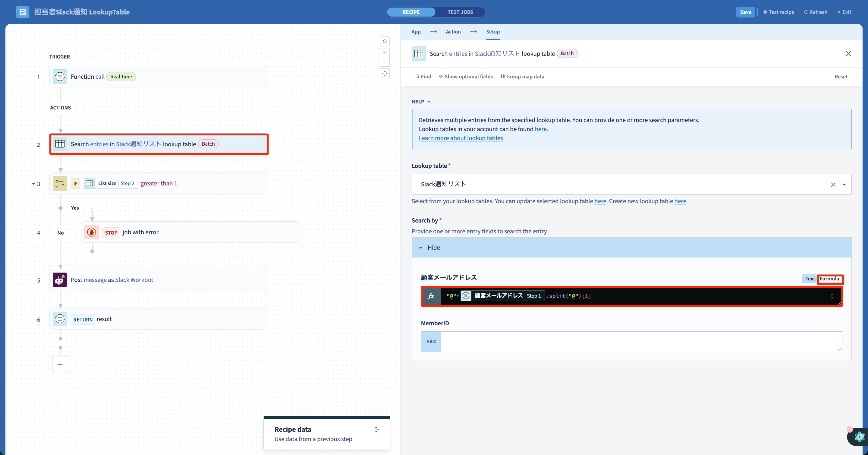Image resolution: width=868 pixels, height=455 pixels.
Task: Toggle Show optional fields
Action: click(466, 77)
